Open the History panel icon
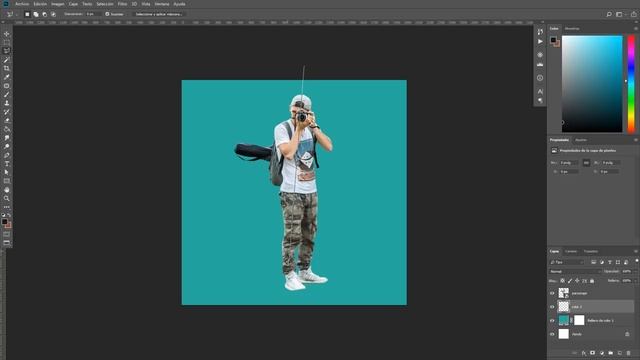 click(540, 32)
